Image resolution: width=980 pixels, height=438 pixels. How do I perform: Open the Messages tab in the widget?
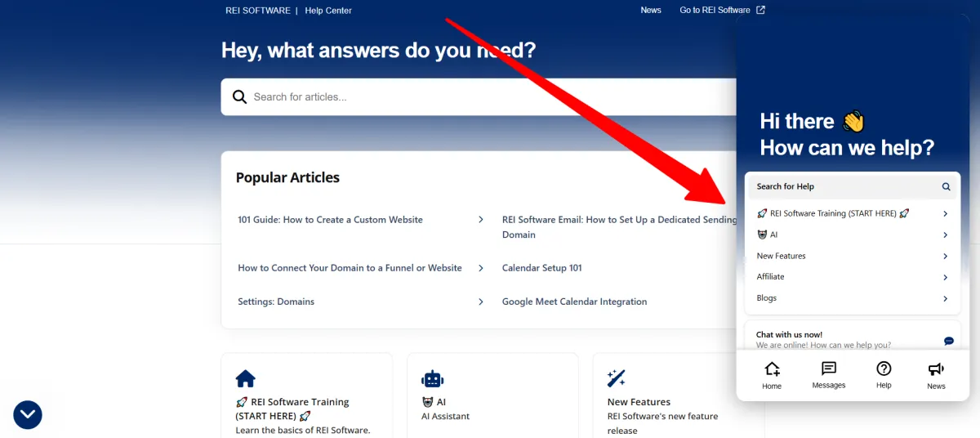[x=829, y=376]
